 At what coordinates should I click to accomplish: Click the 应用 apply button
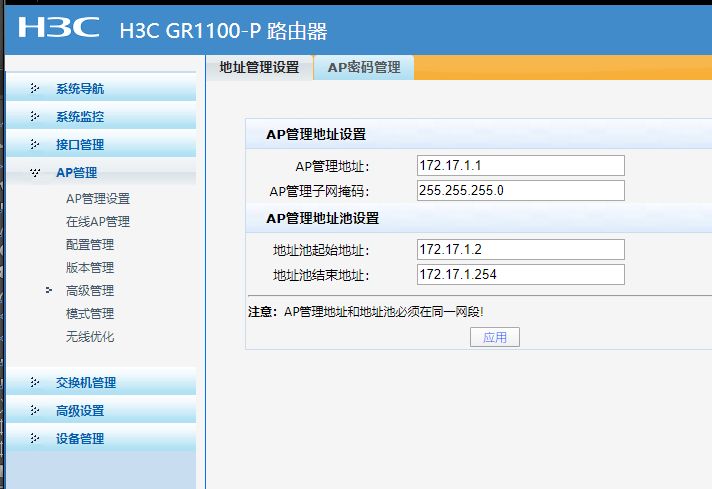(495, 337)
